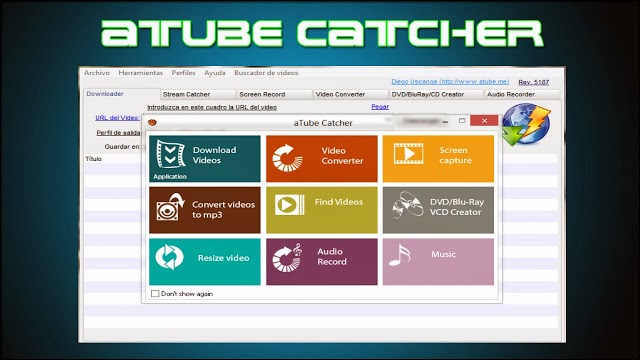
Task: Select the DVD/Blu-Ray VCD Creator label
Action: click(456, 207)
